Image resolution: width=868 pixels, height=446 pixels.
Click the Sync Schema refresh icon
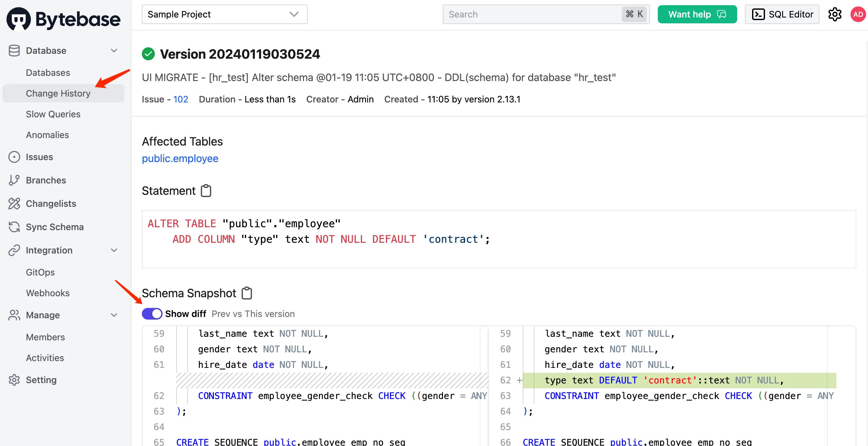[14, 227]
